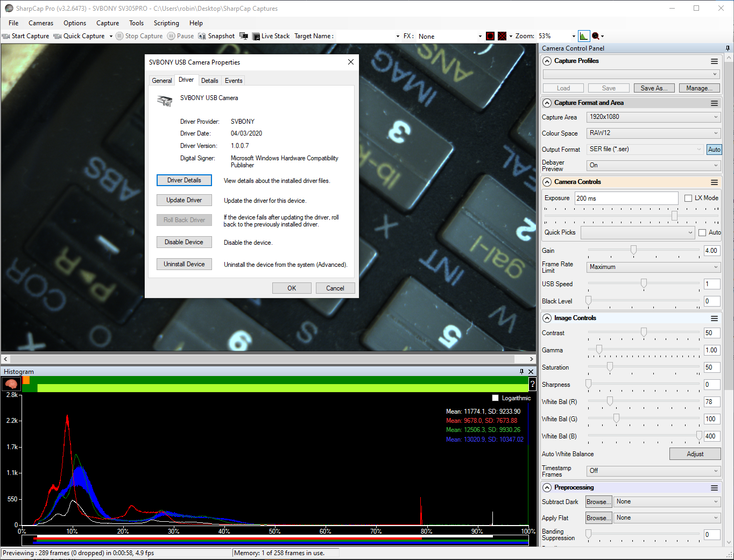Viewport: 734px width, 560px height.
Task: Open the Capture menu
Action: [x=108, y=23]
